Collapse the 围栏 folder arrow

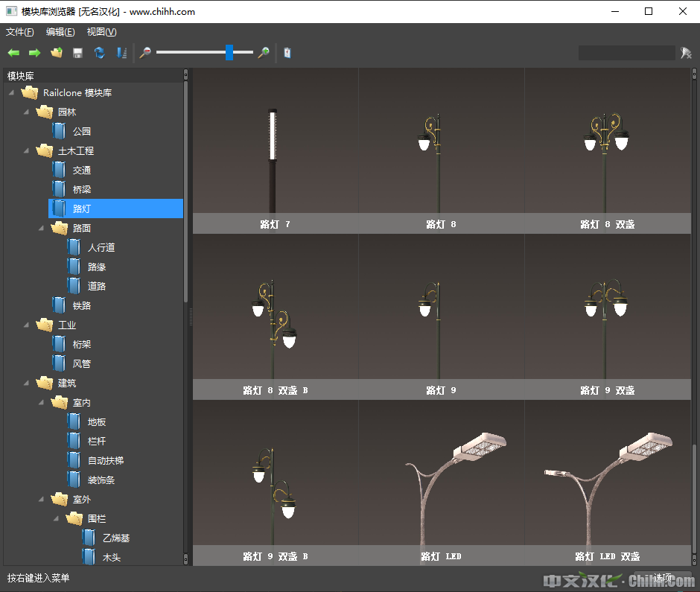(x=57, y=518)
